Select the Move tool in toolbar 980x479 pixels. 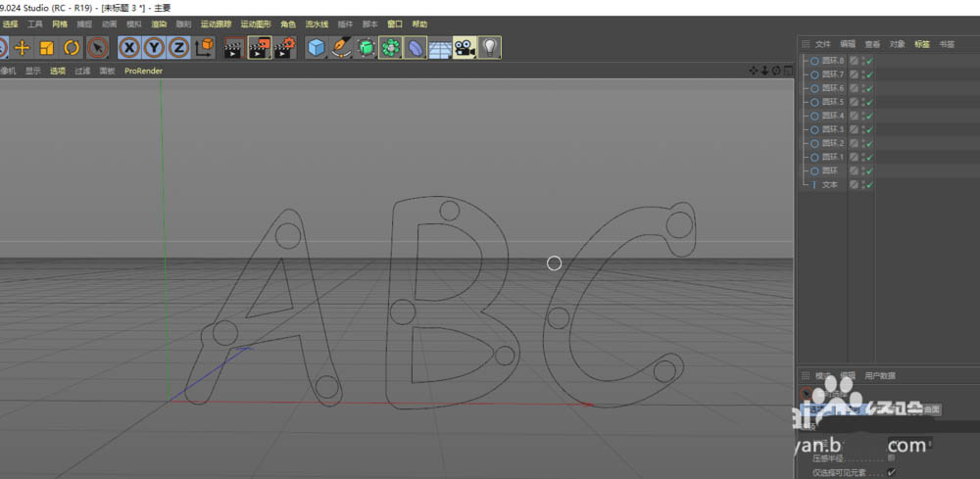pos(22,47)
